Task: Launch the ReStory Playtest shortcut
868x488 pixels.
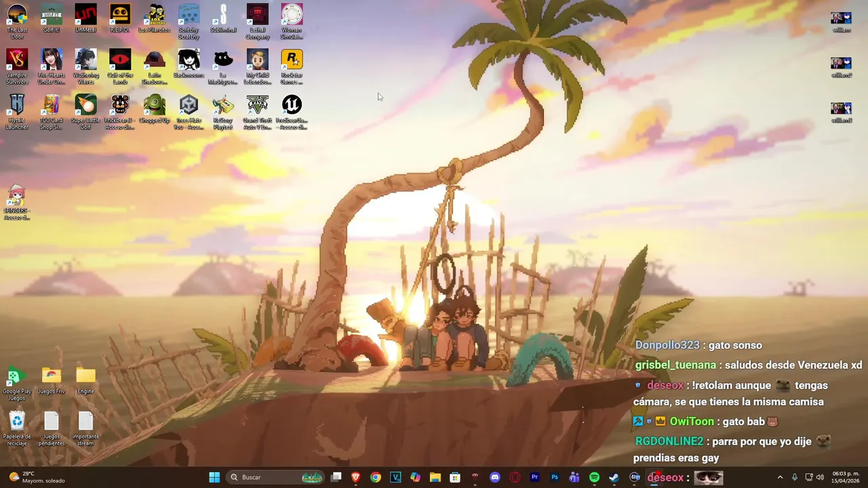Action: click(x=223, y=112)
